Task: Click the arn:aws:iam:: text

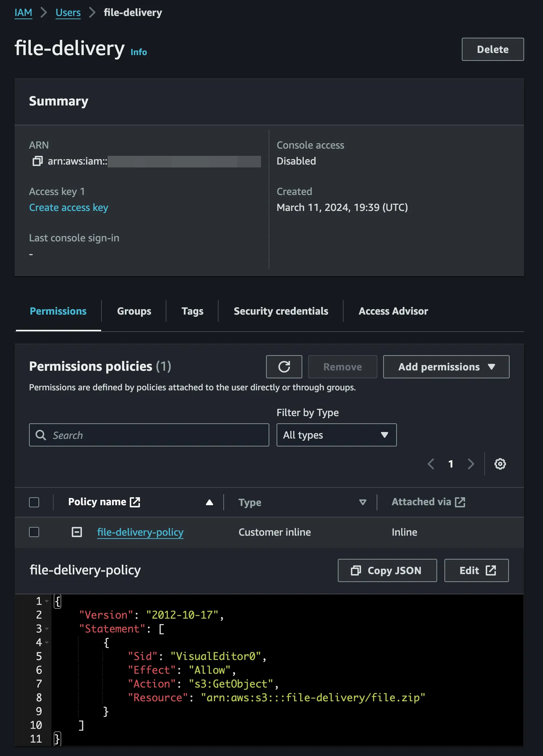Action: [78, 161]
